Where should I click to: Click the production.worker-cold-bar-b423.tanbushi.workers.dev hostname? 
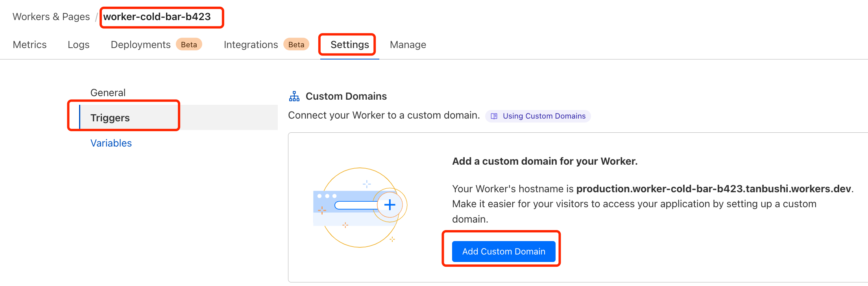pyautogui.click(x=713, y=189)
